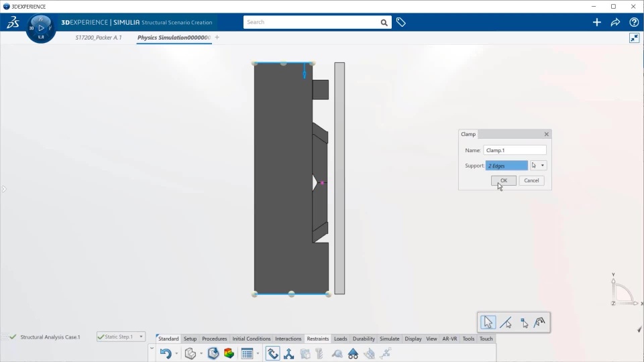Viewport: 644px width, 362px height.
Task: Open the compass play button
Action: point(41,28)
